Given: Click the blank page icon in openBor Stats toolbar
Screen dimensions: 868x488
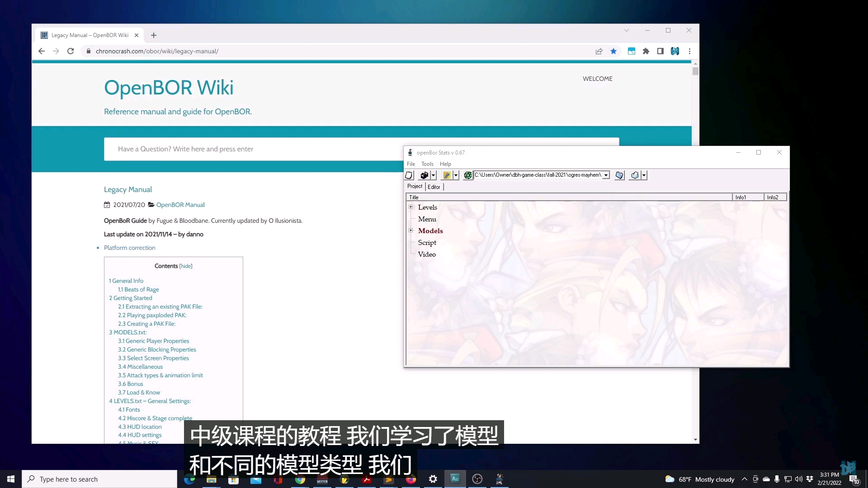Looking at the screenshot, I should [409, 175].
